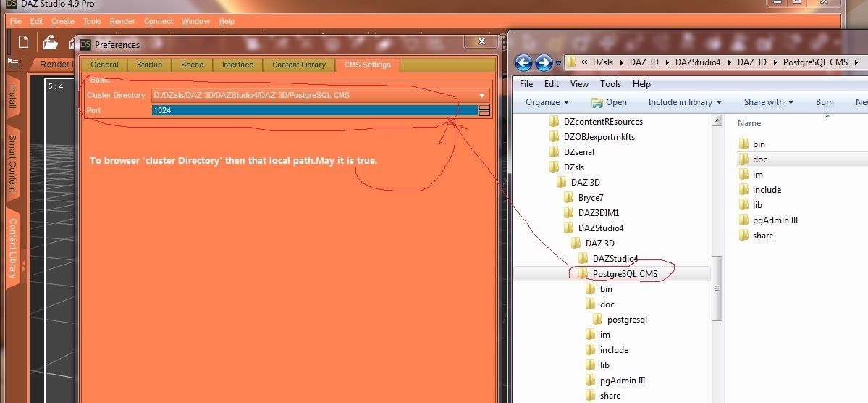Click the share folder in the file list

click(x=757, y=236)
